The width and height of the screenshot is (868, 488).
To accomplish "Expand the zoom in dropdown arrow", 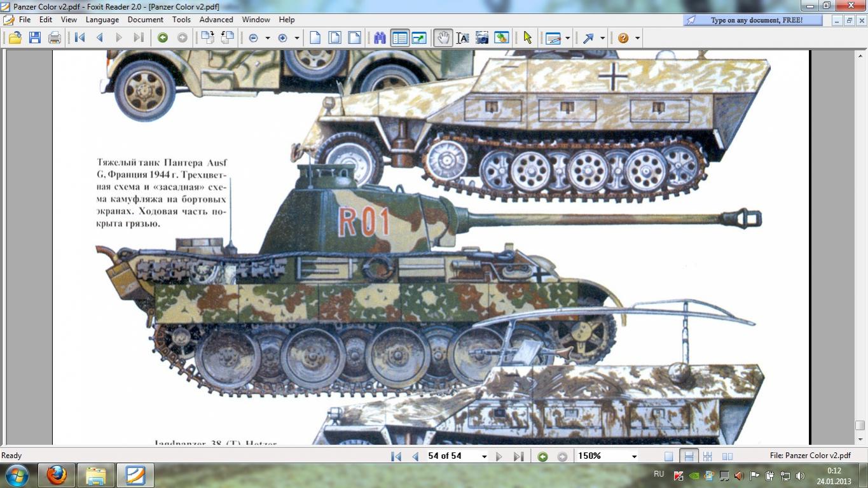I will [x=297, y=38].
